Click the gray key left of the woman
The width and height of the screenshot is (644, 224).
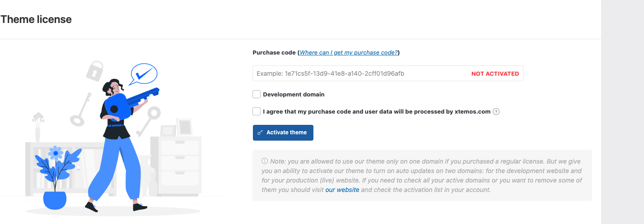point(80,109)
